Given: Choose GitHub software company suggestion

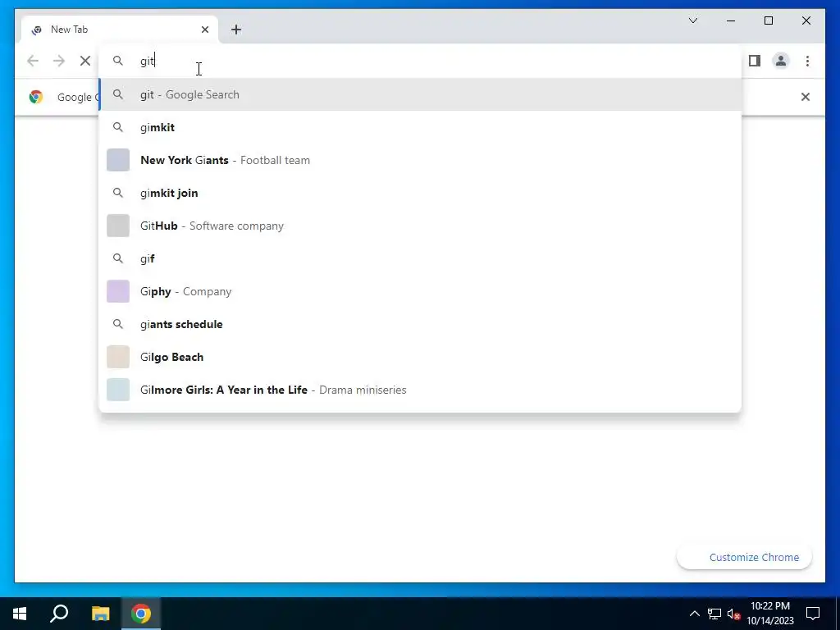Looking at the screenshot, I should [x=420, y=226].
